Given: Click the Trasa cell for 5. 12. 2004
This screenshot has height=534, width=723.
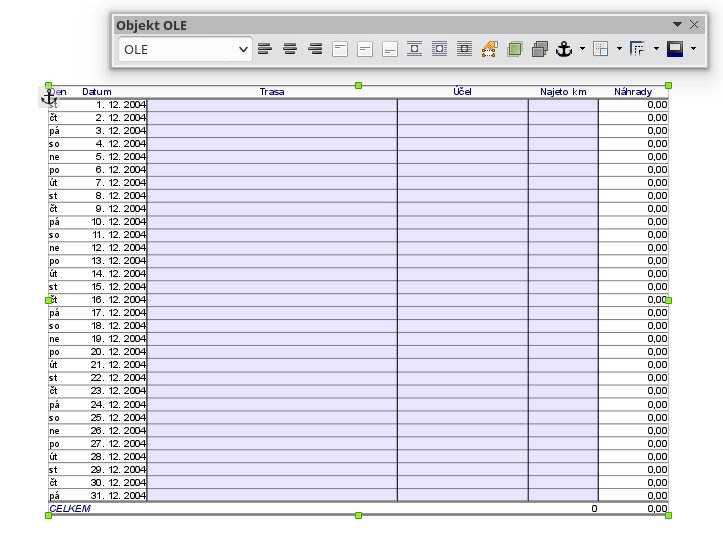Looking at the screenshot, I should pyautogui.click(x=272, y=157).
